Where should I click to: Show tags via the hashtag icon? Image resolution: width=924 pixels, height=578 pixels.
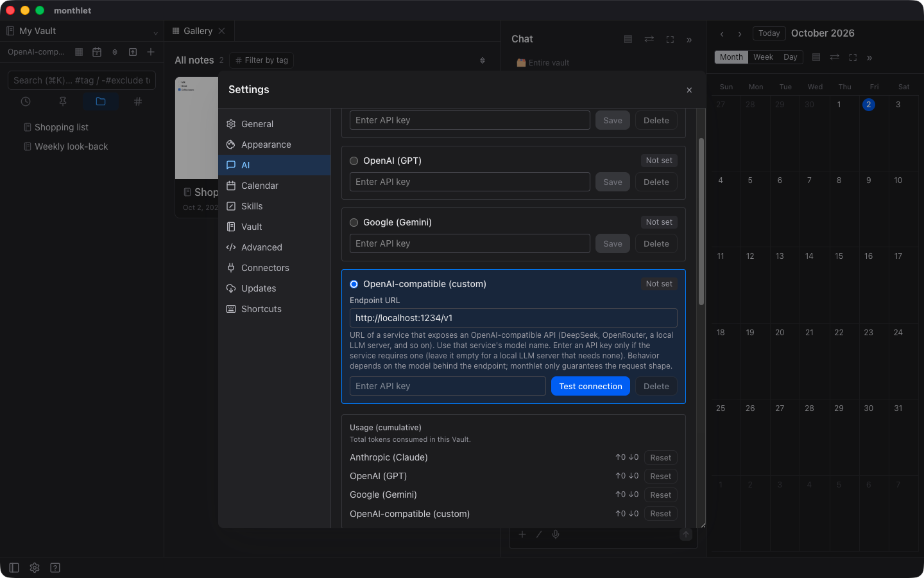pyautogui.click(x=138, y=101)
